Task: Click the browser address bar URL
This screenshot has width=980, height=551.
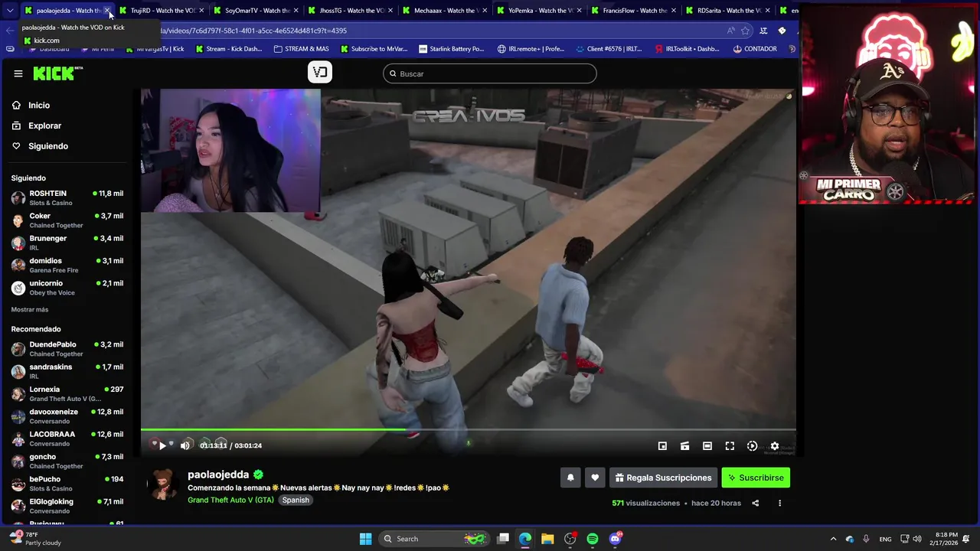Action: point(253,31)
